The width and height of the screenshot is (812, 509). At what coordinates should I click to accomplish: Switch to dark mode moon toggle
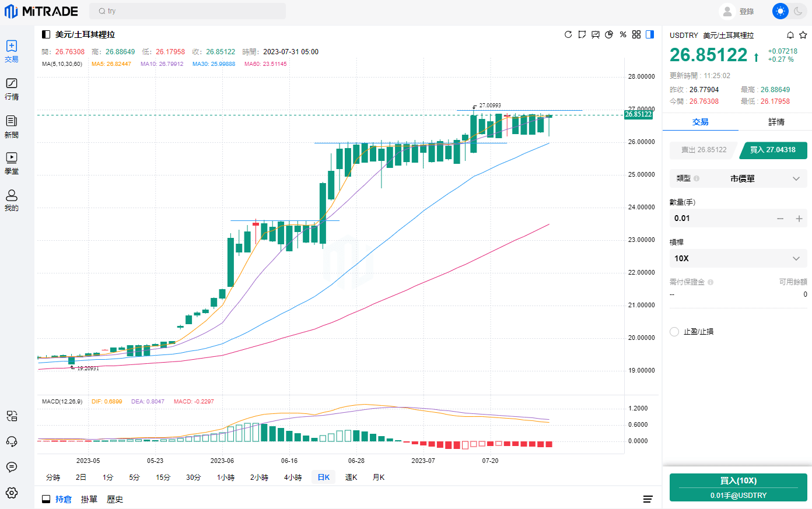(797, 11)
